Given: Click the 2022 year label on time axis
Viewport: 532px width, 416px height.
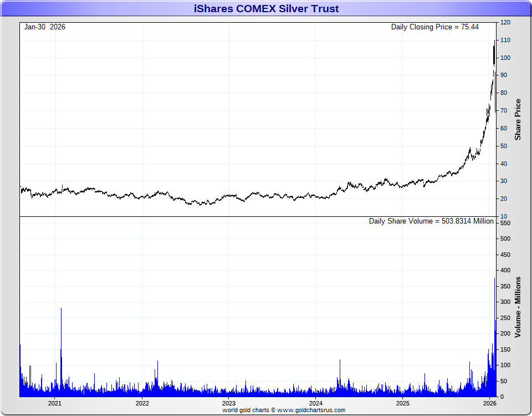Looking at the screenshot, I should tap(142, 403).
